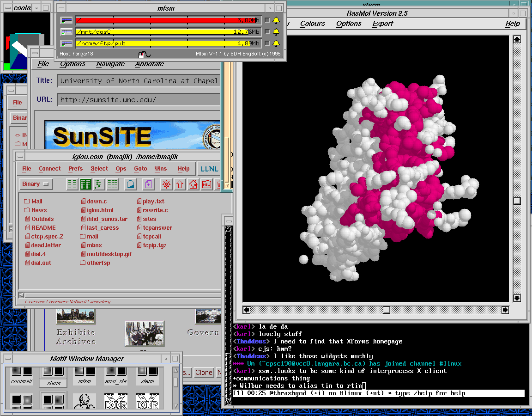
Task: Select the tree-style listing view icon
Action: point(99,184)
